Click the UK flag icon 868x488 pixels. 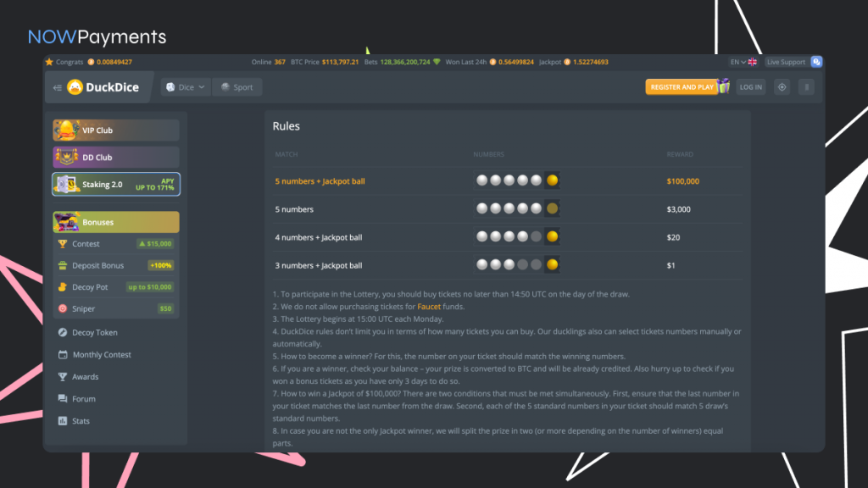pos(753,62)
